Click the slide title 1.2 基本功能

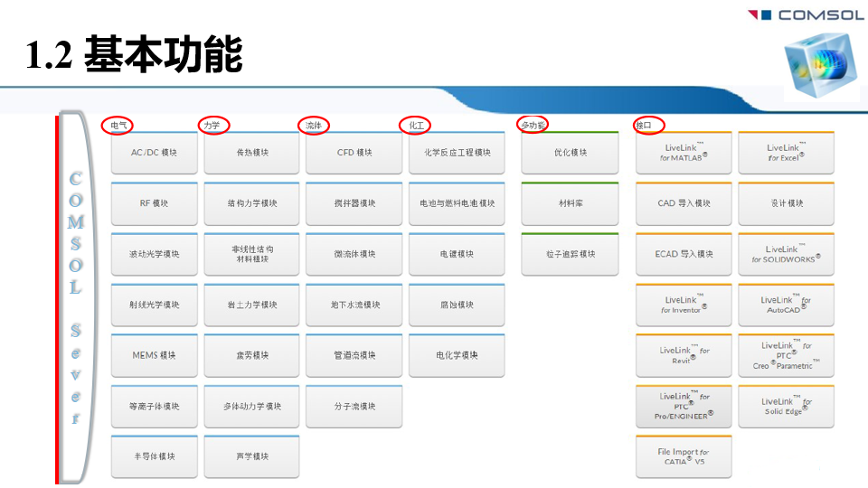point(135,54)
